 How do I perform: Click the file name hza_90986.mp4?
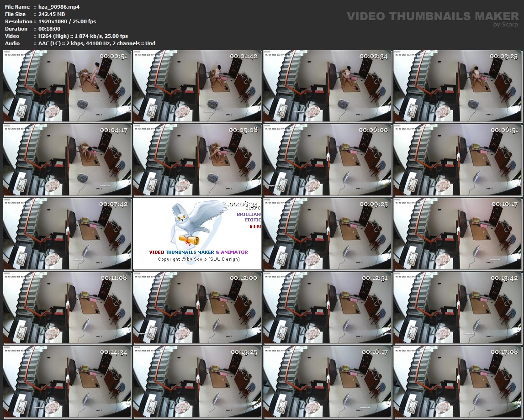click(x=59, y=7)
